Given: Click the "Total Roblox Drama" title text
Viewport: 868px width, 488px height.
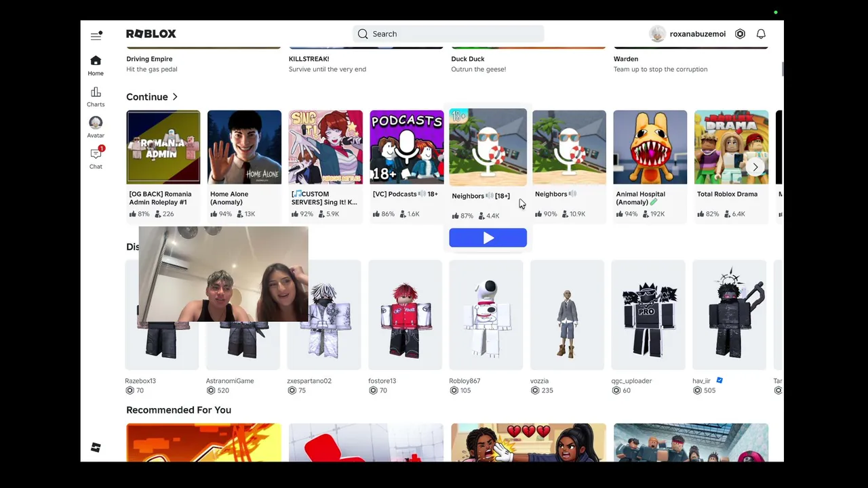Looking at the screenshot, I should [x=727, y=194].
